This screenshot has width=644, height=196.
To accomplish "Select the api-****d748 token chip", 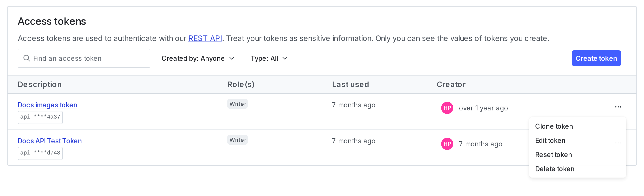I will click(x=40, y=153).
